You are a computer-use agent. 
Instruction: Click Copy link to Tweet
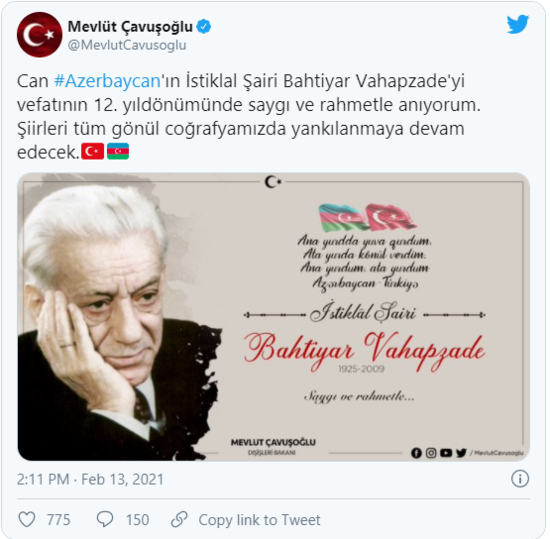(260, 520)
